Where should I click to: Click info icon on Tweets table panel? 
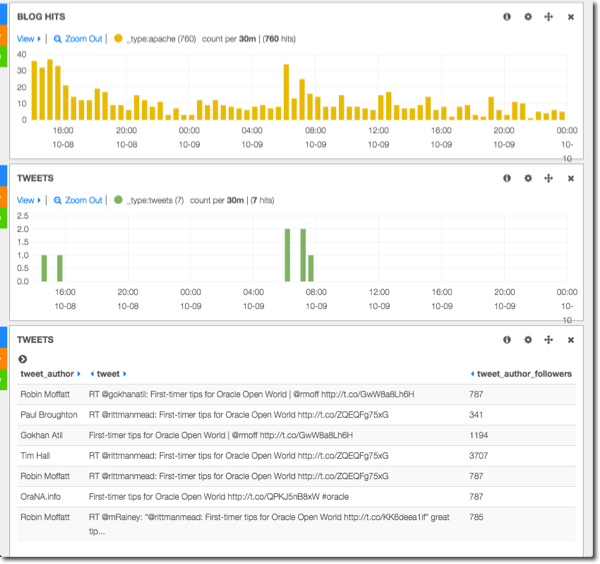point(507,340)
